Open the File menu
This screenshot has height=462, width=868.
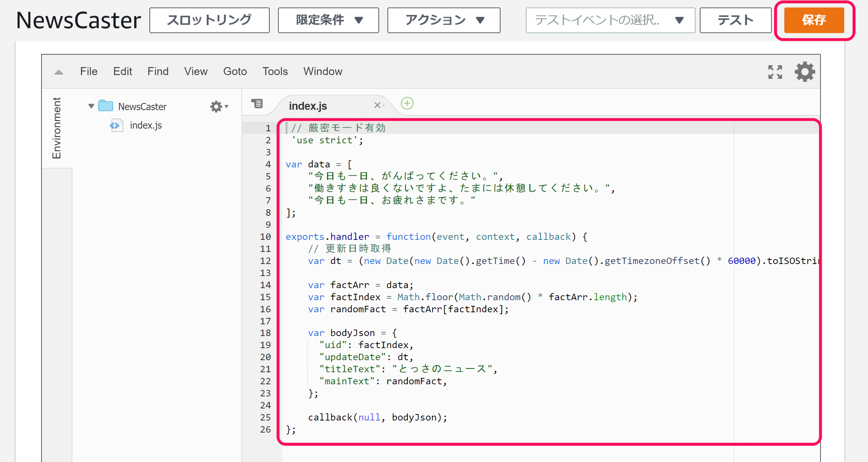click(x=89, y=71)
